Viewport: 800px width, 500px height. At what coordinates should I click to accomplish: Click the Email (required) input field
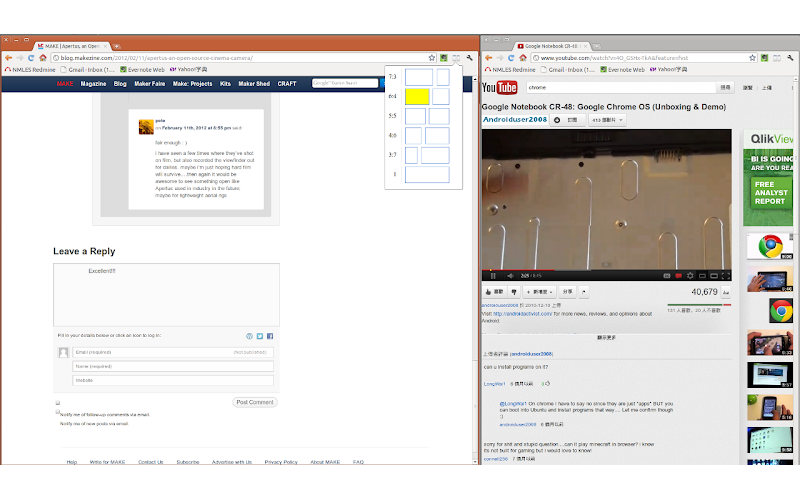coord(173,352)
